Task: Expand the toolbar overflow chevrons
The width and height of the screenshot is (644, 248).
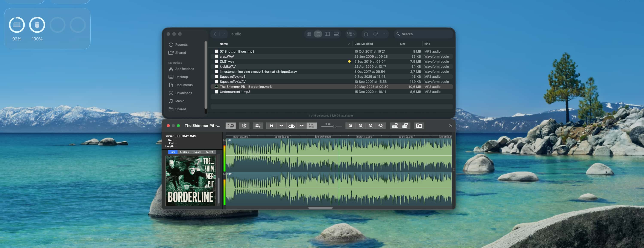Action: click(x=450, y=126)
